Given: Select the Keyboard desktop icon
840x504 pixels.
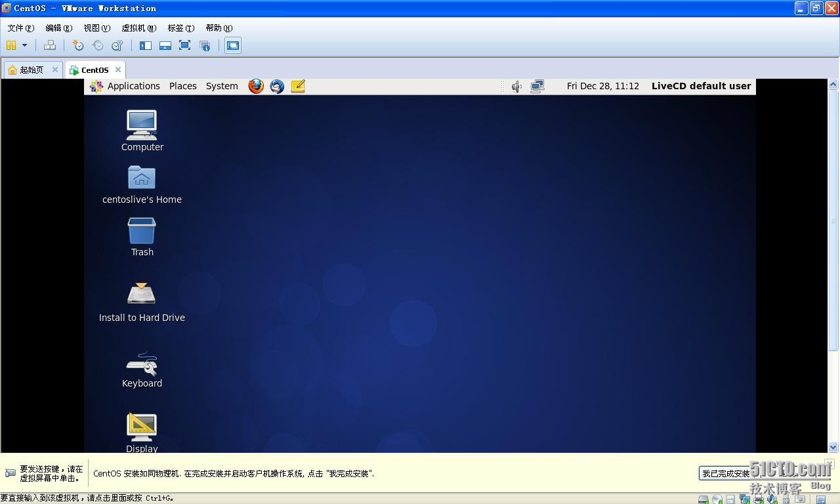Looking at the screenshot, I should (x=142, y=369).
